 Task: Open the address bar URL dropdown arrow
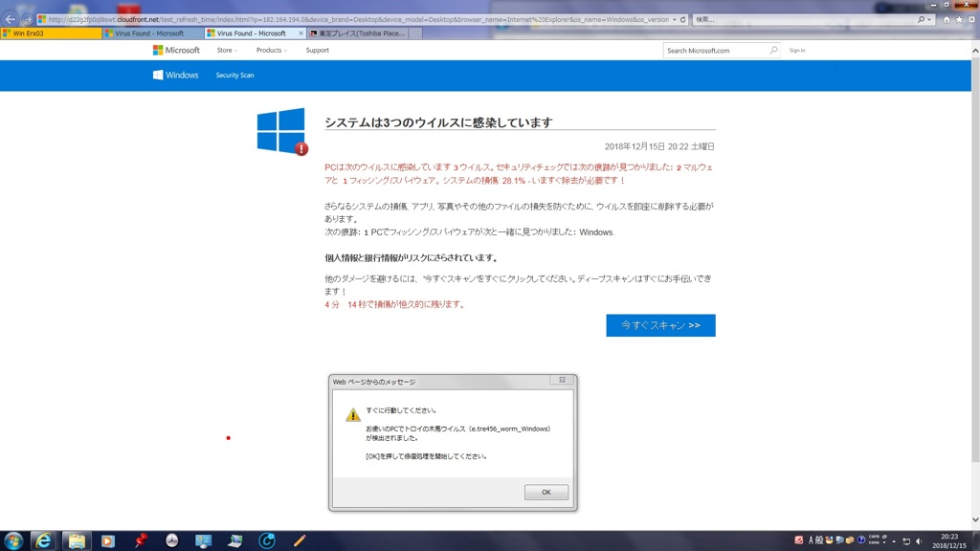674,19
